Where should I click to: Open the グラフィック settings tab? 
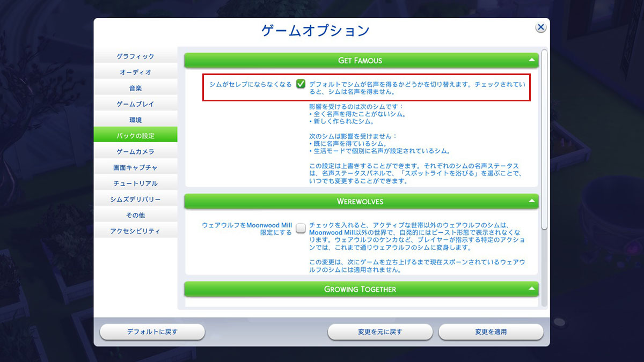135,56
